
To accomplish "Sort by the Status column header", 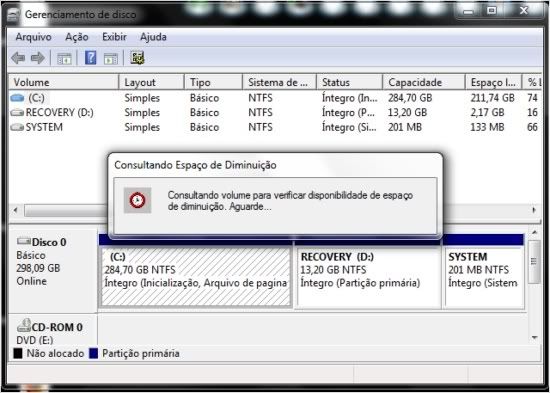I will click(x=350, y=82).
